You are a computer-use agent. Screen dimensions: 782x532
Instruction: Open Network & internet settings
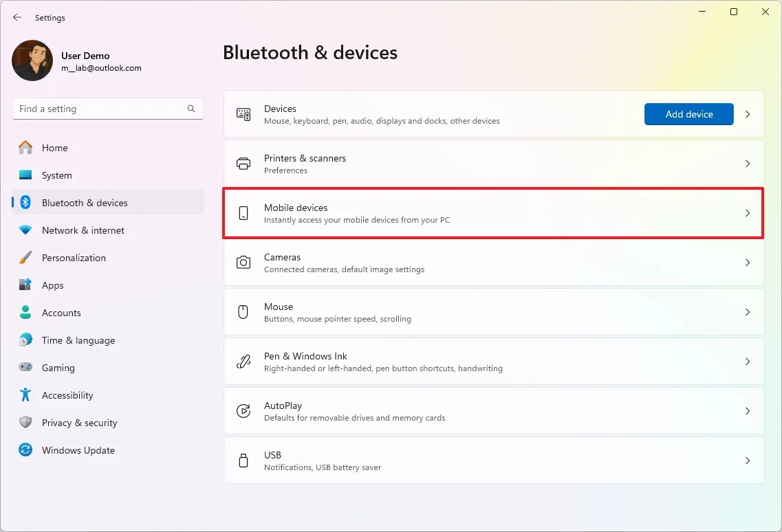click(25, 230)
